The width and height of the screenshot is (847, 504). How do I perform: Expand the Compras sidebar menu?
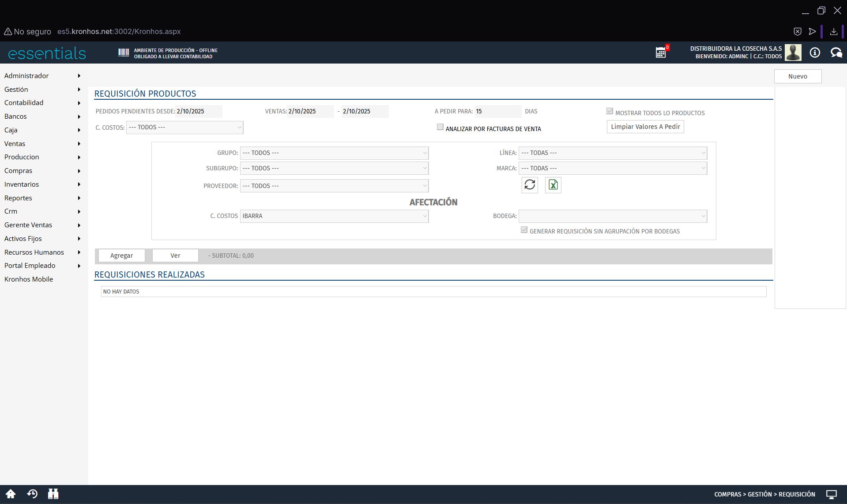pyautogui.click(x=18, y=171)
